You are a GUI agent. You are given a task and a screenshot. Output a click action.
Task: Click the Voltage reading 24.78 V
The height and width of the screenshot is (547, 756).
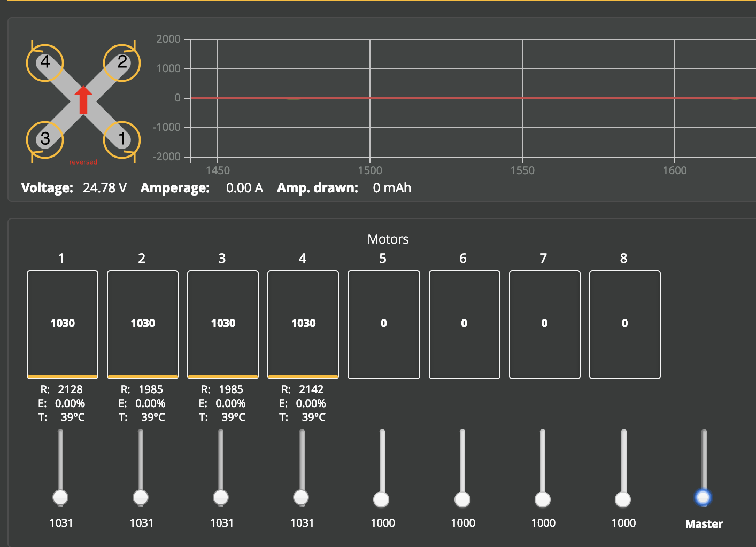point(105,188)
